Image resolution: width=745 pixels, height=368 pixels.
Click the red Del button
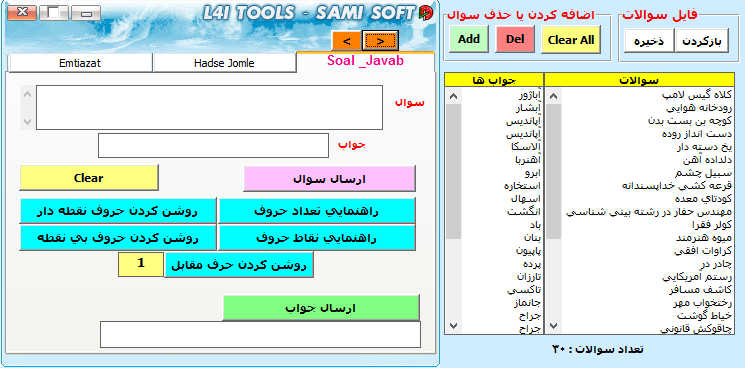click(515, 39)
